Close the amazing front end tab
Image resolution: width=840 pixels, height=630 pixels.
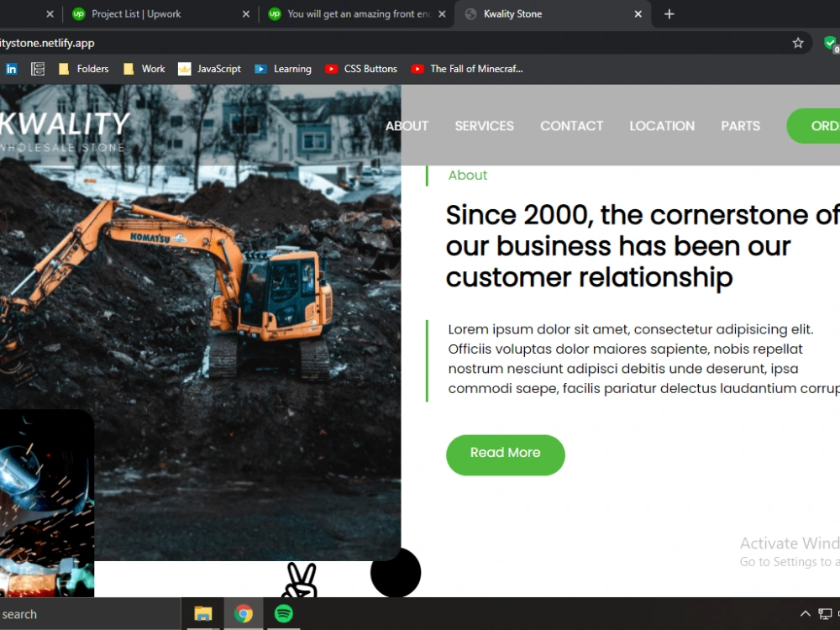(x=442, y=14)
